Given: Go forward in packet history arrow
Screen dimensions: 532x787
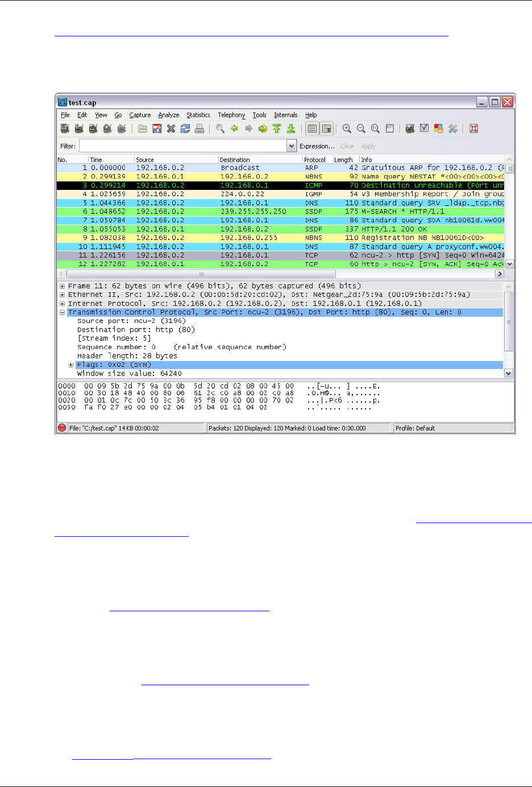Looking at the screenshot, I should coord(248,129).
